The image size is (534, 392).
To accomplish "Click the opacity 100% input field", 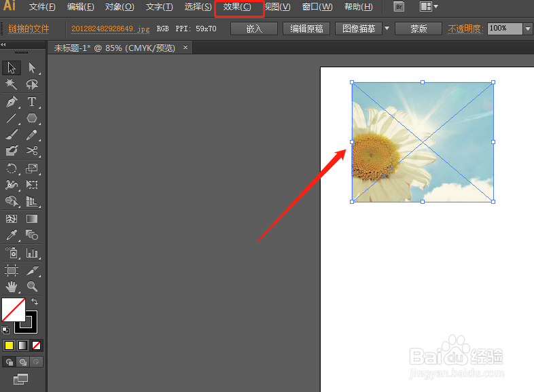I will click(505, 29).
